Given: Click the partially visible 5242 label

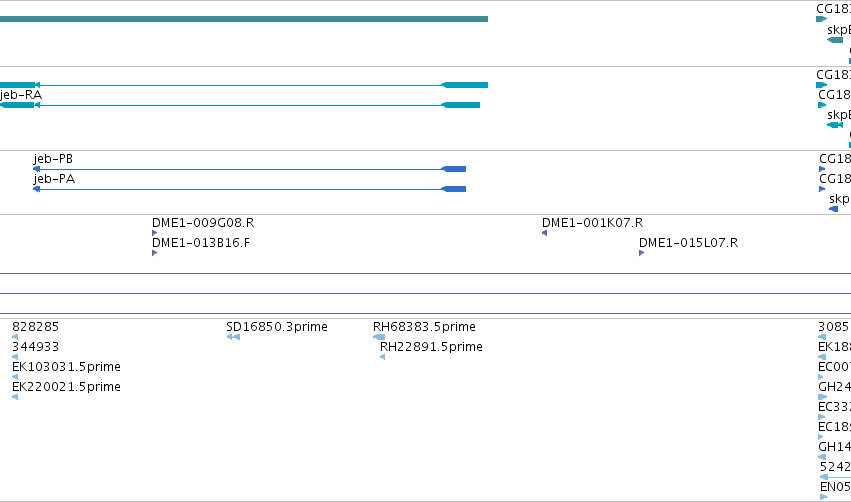Looking at the screenshot, I should tap(835, 467).
